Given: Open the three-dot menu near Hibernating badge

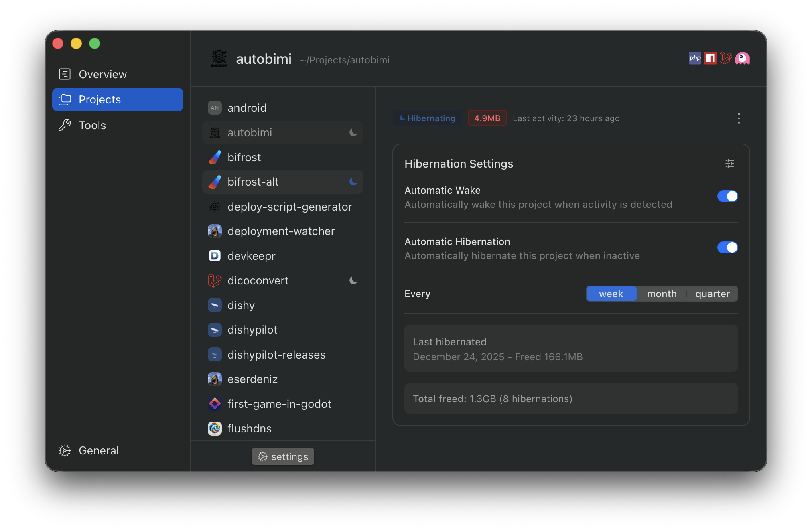Looking at the screenshot, I should pos(739,118).
